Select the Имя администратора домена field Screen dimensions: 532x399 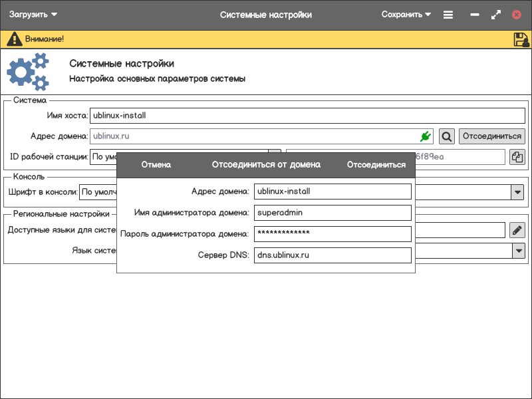click(x=332, y=213)
